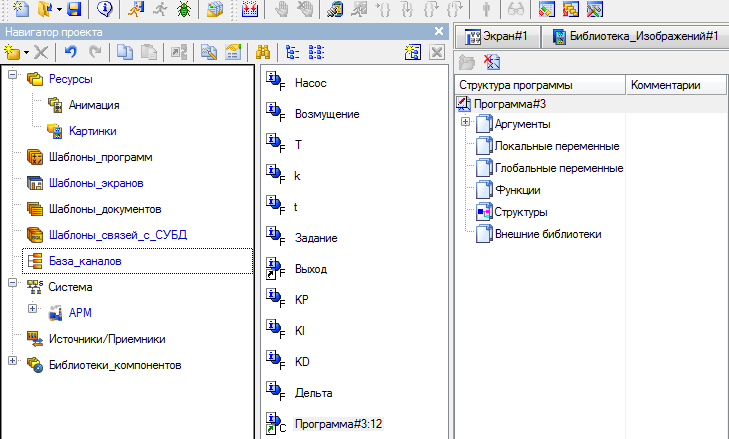Viewport: 729px width, 439px height.
Task: Switch navigator to tree view icon
Action: 292,52
